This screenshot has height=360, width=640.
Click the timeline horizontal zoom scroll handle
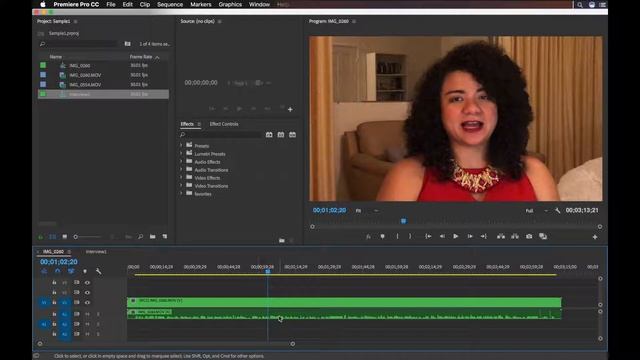[x=293, y=344]
